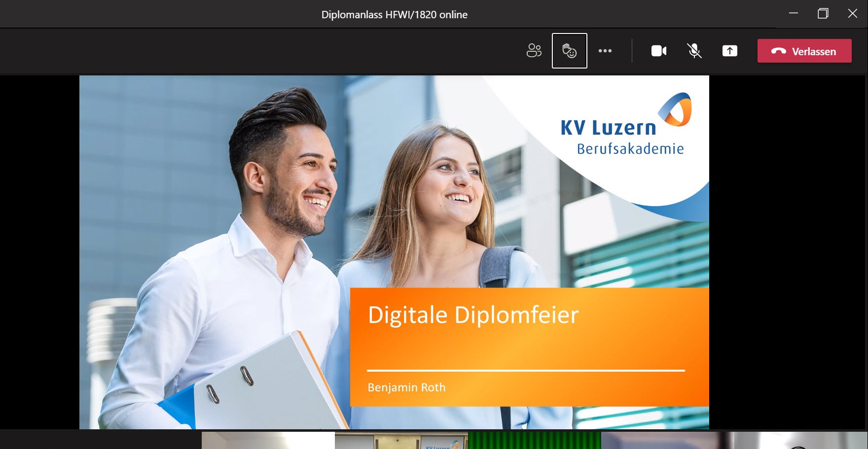
Task: Click the Diplomanlass HFWI/1820 online title
Action: click(395, 15)
